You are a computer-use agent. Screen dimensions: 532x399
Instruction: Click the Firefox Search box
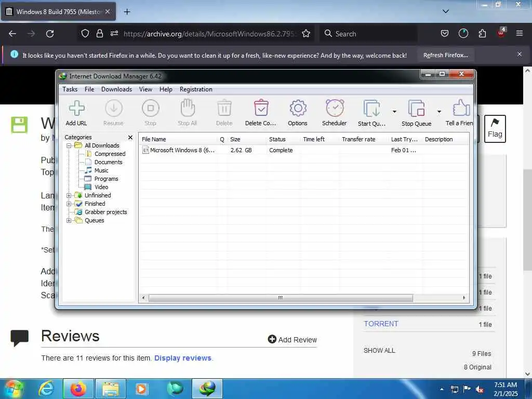pos(368,34)
